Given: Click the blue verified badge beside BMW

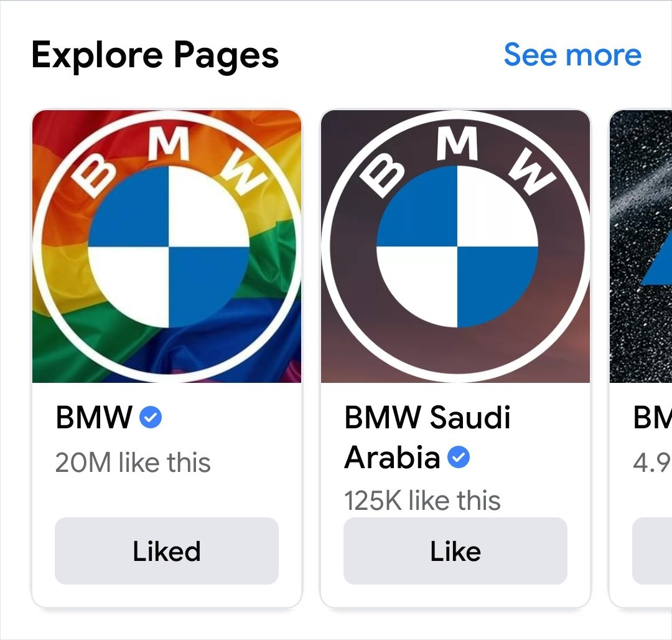Looking at the screenshot, I should click(x=151, y=417).
